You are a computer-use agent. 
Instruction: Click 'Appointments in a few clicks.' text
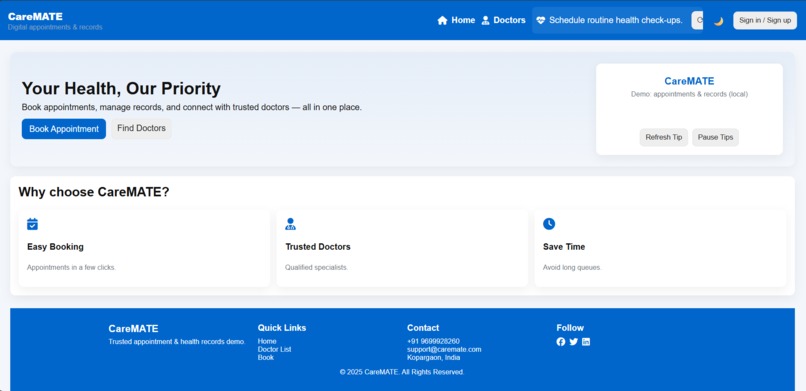(71, 268)
